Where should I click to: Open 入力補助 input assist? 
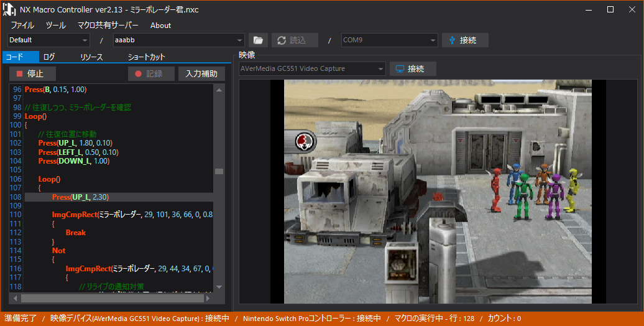tap(201, 73)
